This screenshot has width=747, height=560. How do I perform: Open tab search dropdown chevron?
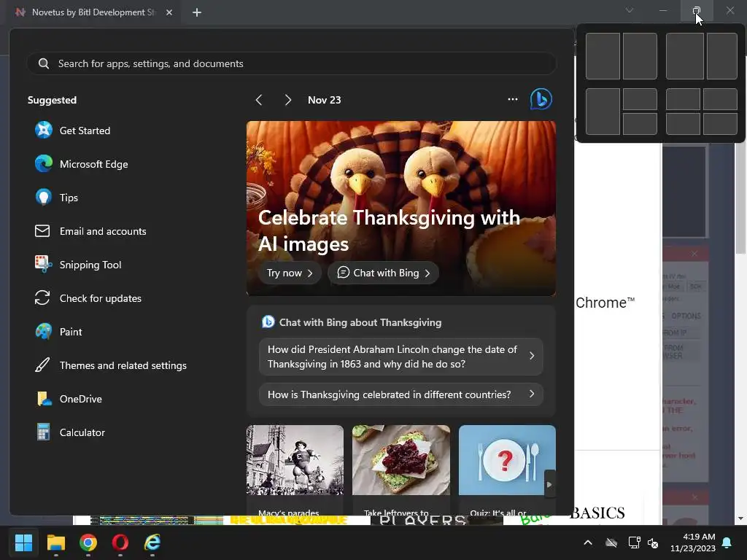click(630, 10)
